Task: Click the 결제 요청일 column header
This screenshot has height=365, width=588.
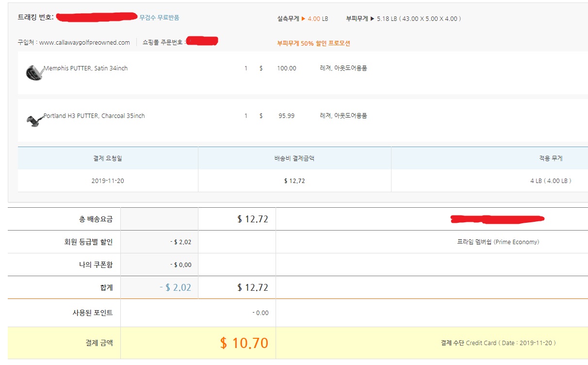Action: click(x=108, y=158)
